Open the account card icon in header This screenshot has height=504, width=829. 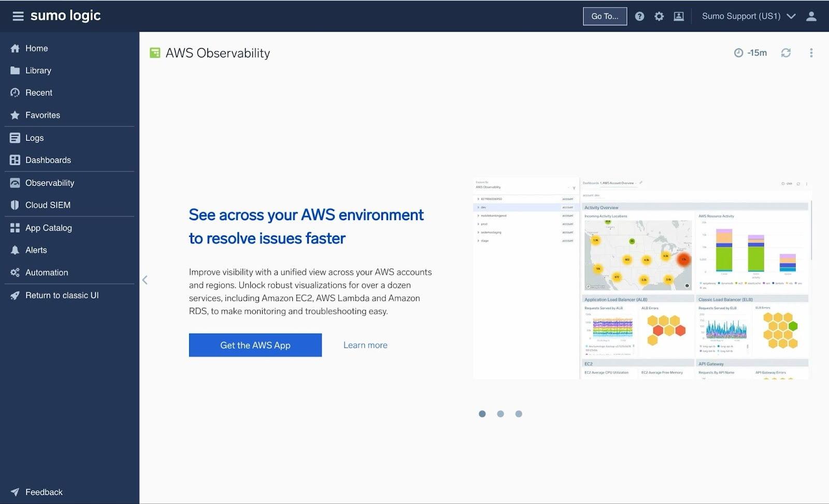pos(679,16)
